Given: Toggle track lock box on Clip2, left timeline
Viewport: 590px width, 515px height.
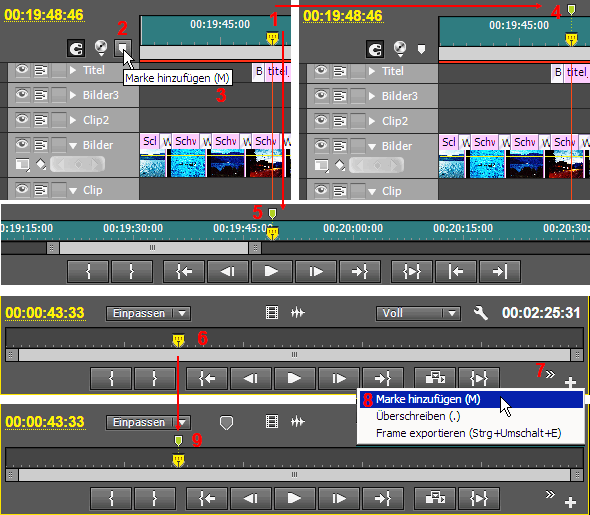Looking at the screenshot, I should pyautogui.click(x=59, y=120).
